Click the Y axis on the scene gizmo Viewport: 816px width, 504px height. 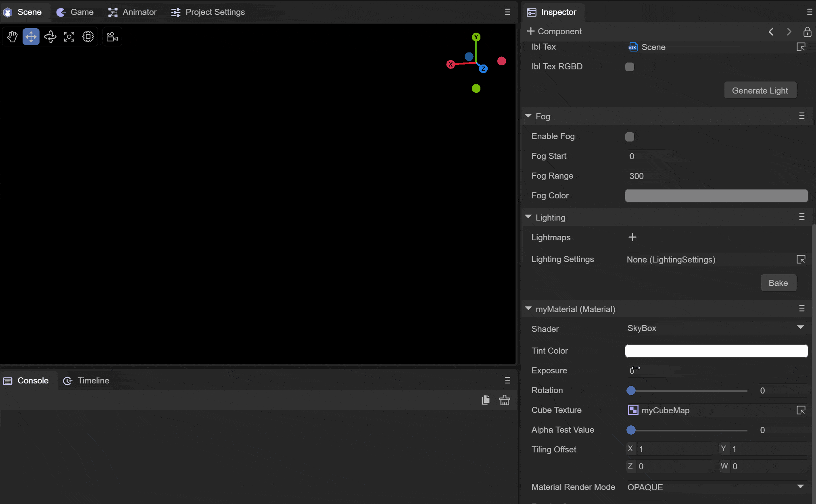click(476, 37)
